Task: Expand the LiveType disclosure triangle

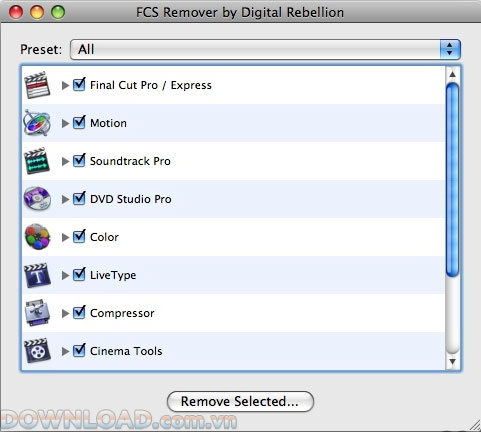Action: click(65, 275)
